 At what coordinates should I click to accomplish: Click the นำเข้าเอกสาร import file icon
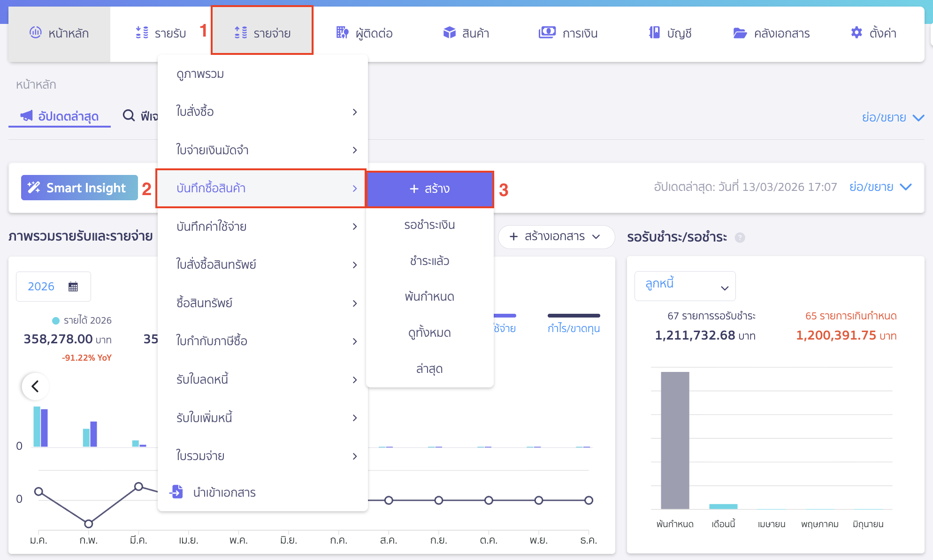click(176, 492)
